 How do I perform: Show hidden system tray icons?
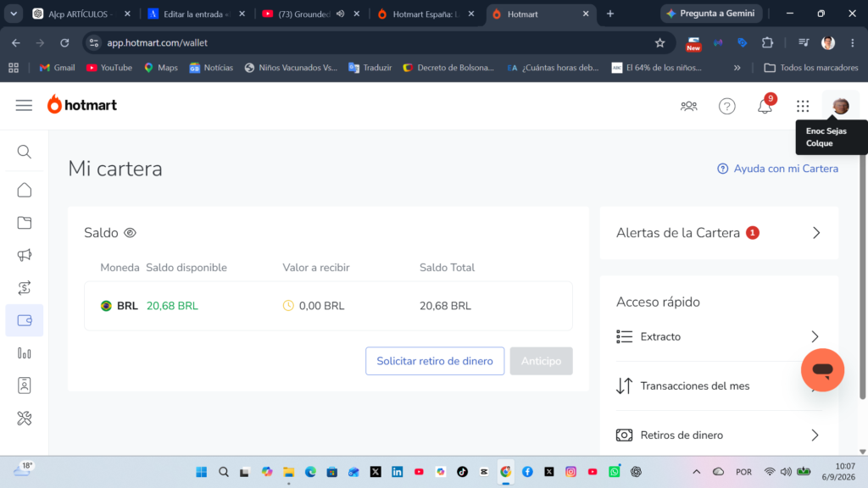(697, 472)
